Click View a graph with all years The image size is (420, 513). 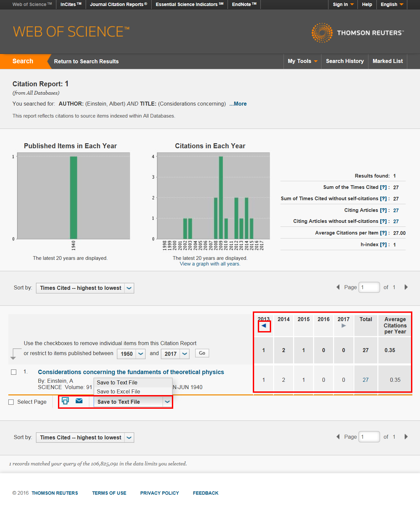(210, 263)
